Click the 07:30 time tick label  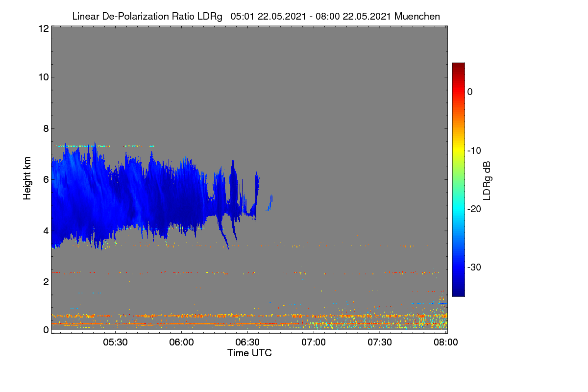[x=380, y=342]
